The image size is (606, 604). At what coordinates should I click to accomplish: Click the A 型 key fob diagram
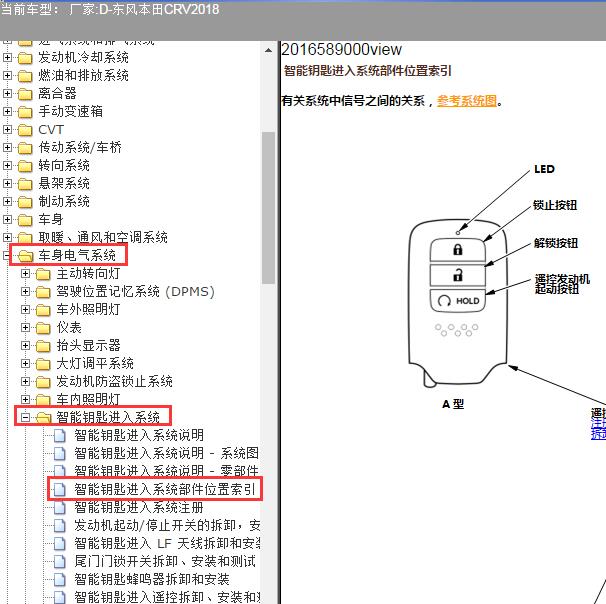coord(458,303)
